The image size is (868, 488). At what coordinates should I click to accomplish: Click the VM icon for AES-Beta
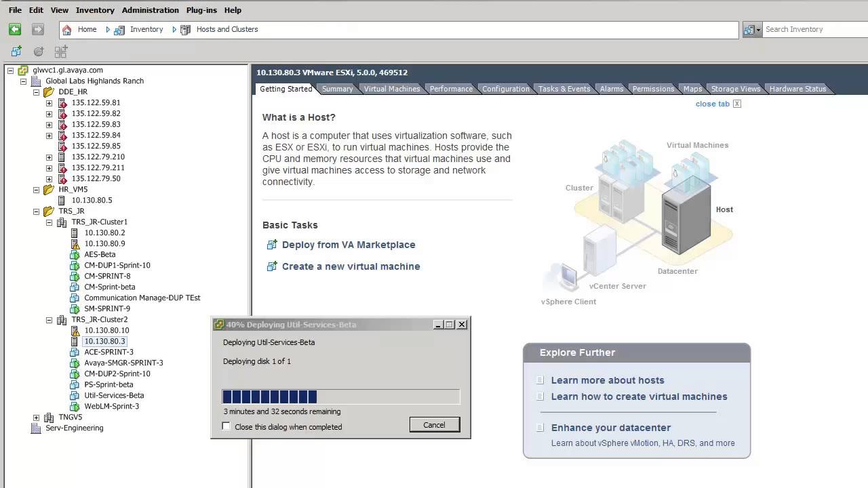75,255
